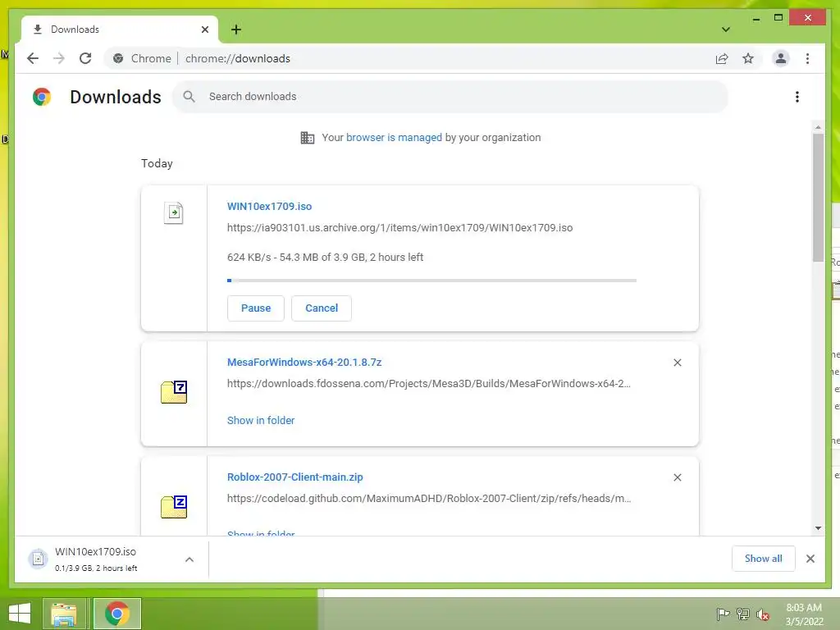Open the 'browser is managed' link
Screen dimensions: 840x630
pos(394,138)
